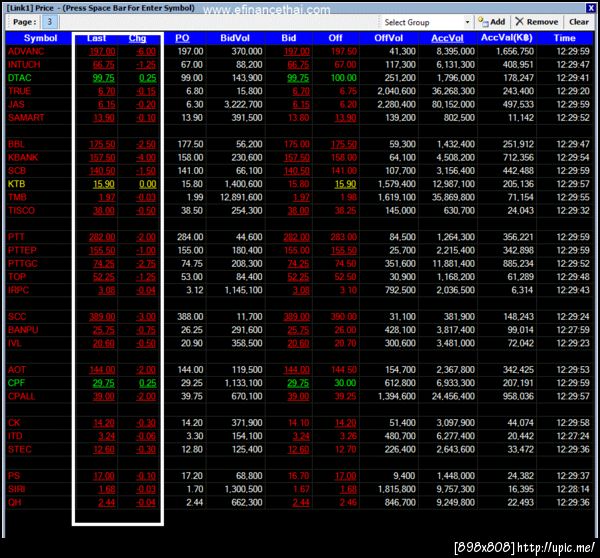Select the INTUCH symbol
Viewport: 600px width, 558px height.
[x=24, y=65]
